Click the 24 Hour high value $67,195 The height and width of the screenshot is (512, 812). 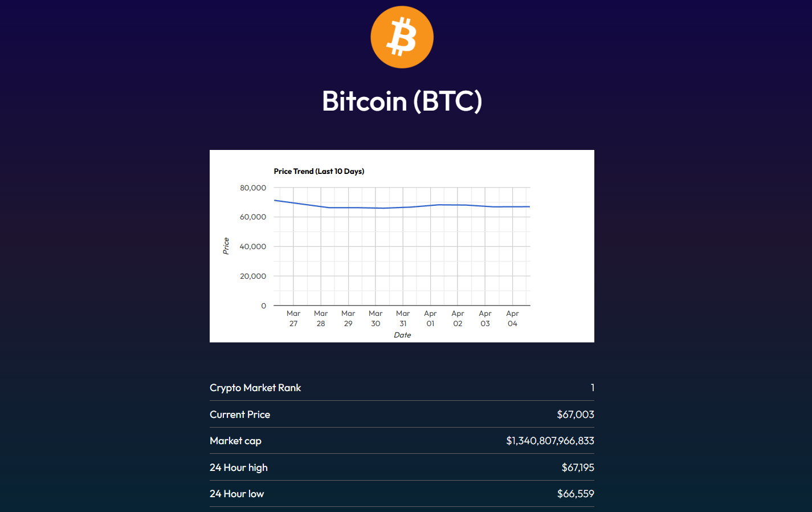(577, 468)
